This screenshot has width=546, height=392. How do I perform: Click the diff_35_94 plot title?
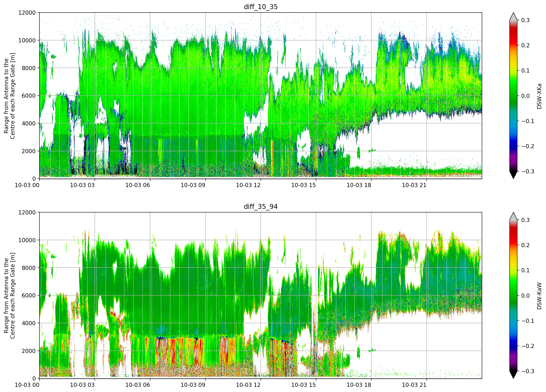261,207
